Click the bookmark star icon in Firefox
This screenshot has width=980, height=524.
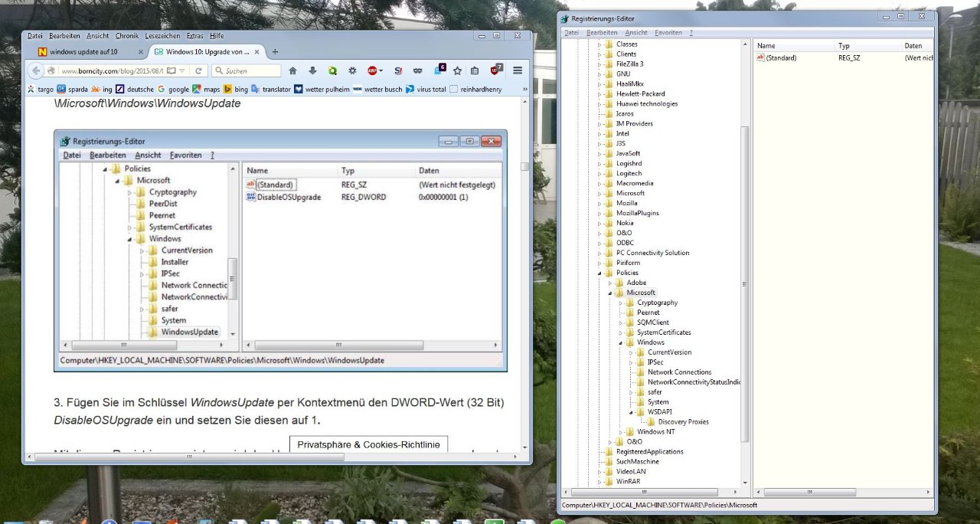pyautogui.click(x=457, y=70)
